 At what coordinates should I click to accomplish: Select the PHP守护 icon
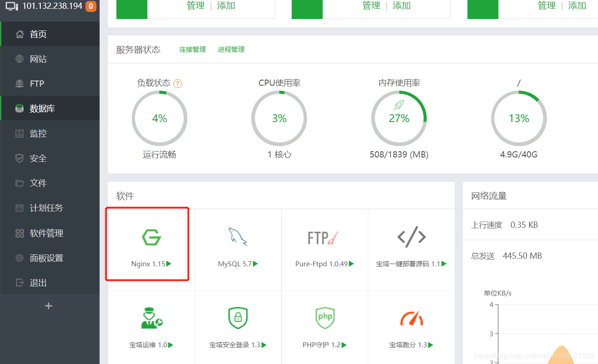324,318
